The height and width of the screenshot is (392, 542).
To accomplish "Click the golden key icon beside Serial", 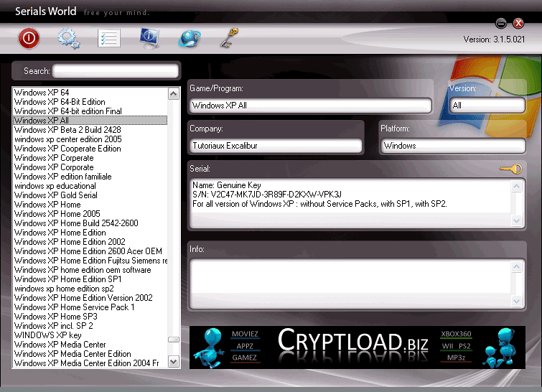I will point(511,169).
